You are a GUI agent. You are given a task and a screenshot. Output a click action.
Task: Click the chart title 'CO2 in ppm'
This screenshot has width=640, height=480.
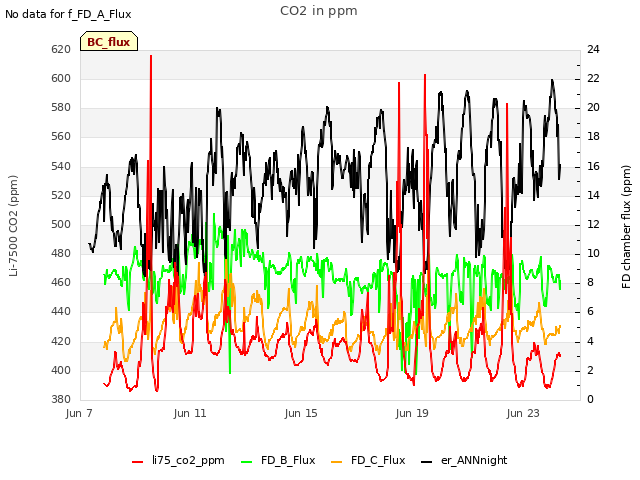pyautogui.click(x=319, y=11)
